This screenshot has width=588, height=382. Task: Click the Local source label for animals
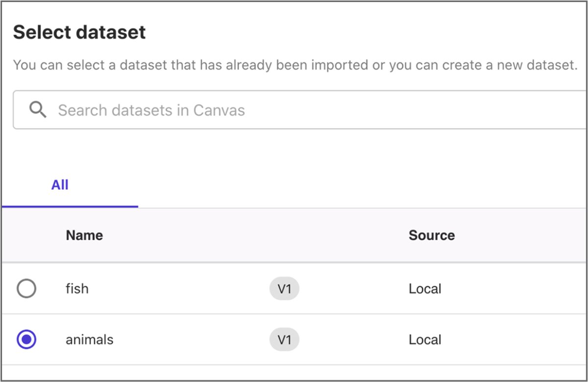point(424,339)
